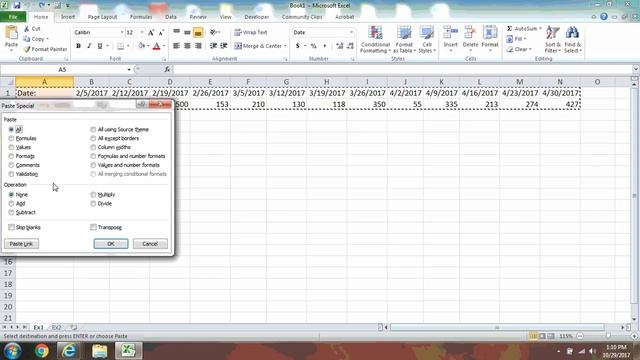The image size is (640, 360).
Task: Click the Paste Link button
Action: click(21, 244)
